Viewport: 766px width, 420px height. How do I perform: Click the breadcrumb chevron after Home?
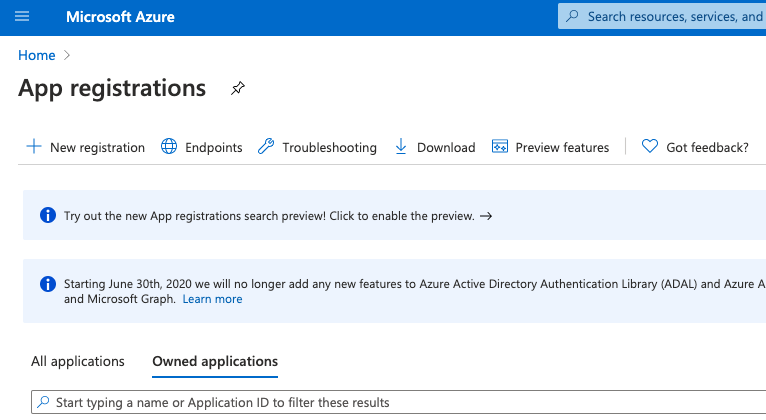pos(67,55)
